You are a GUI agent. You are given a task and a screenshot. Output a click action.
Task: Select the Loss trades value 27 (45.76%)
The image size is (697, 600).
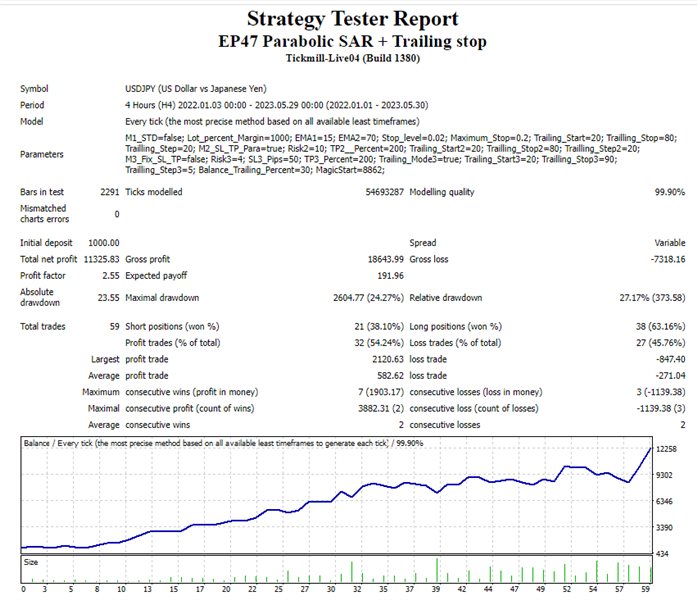660,343
